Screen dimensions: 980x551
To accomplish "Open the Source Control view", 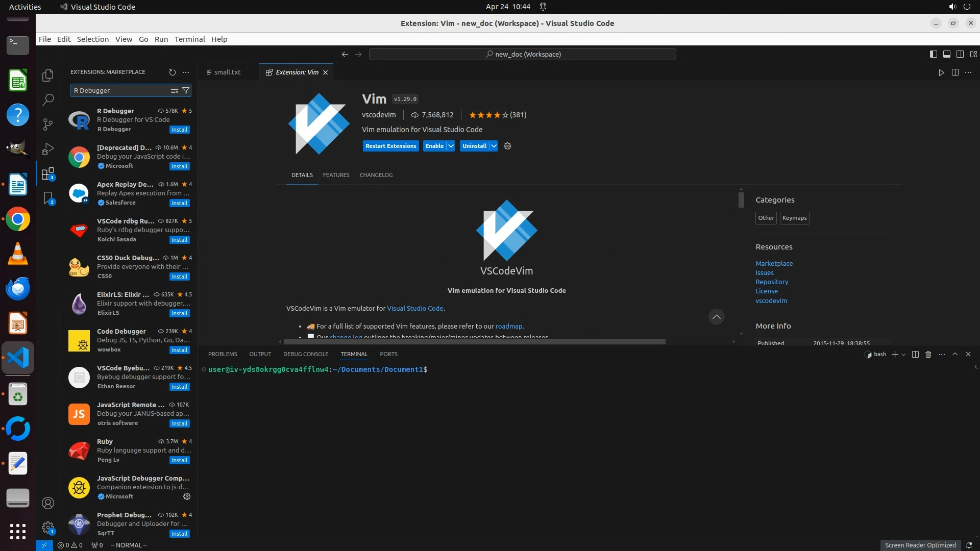I will point(48,124).
